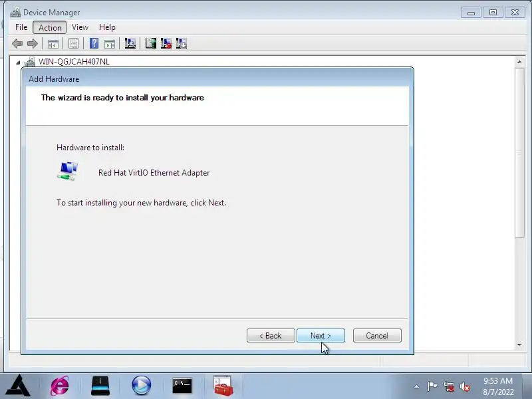Viewport: 532px width, 399px height.
Task: Click 'The wizard is ready to install' heading
Action: pyautogui.click(x=122, y=98)
